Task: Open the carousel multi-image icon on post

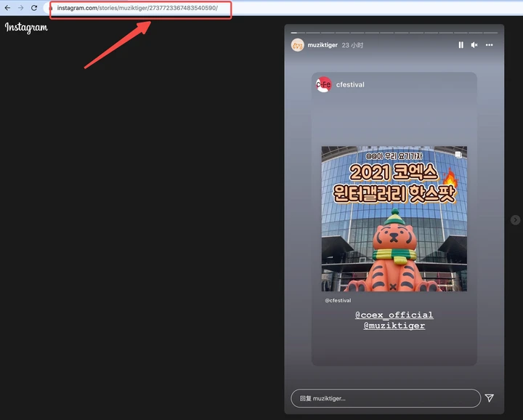Action: (x=458, y=155)
